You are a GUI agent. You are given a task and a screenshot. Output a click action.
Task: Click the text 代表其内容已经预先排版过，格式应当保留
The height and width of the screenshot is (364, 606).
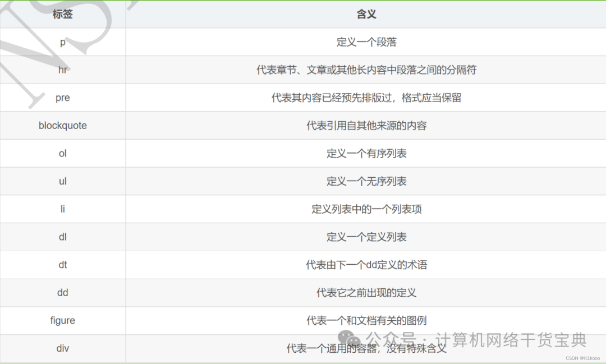pyautogui.click(x=366, y=98)
